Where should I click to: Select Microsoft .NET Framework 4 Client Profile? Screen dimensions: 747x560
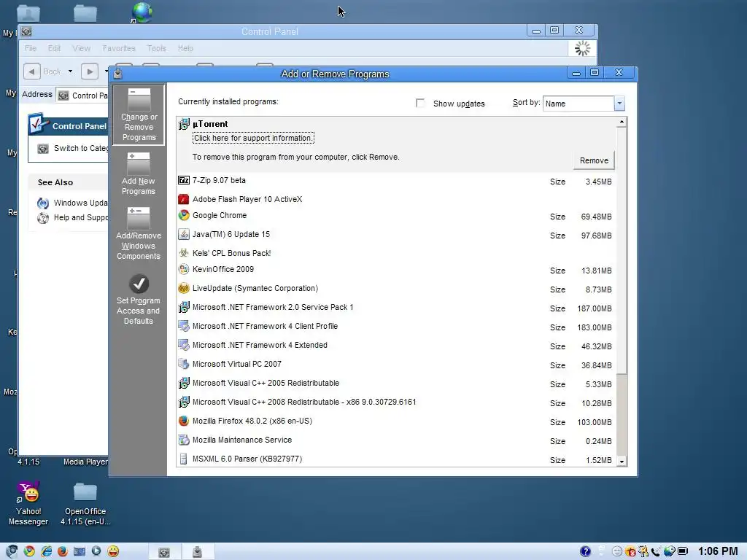397,327
